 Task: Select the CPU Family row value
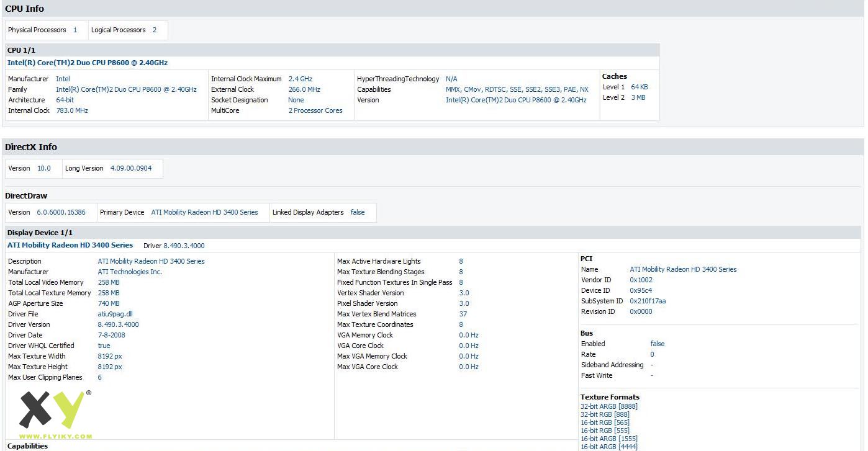[x=126, y=89]
